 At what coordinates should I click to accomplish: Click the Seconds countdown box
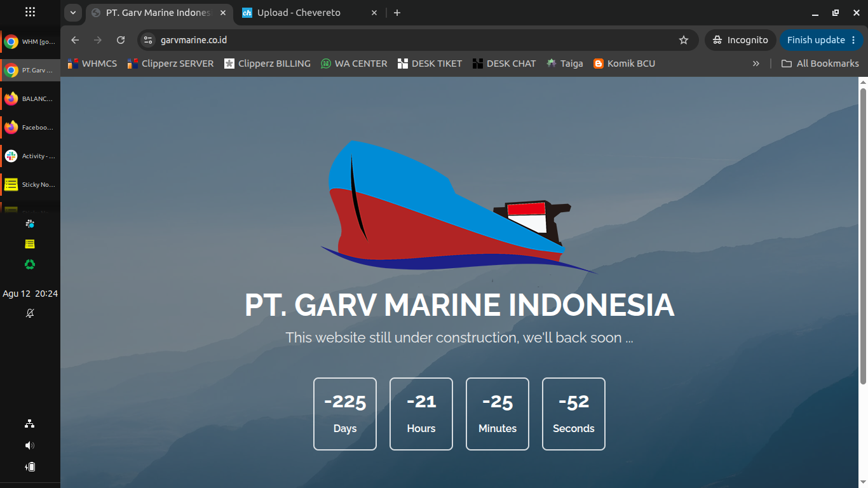(x=574, y=414)
